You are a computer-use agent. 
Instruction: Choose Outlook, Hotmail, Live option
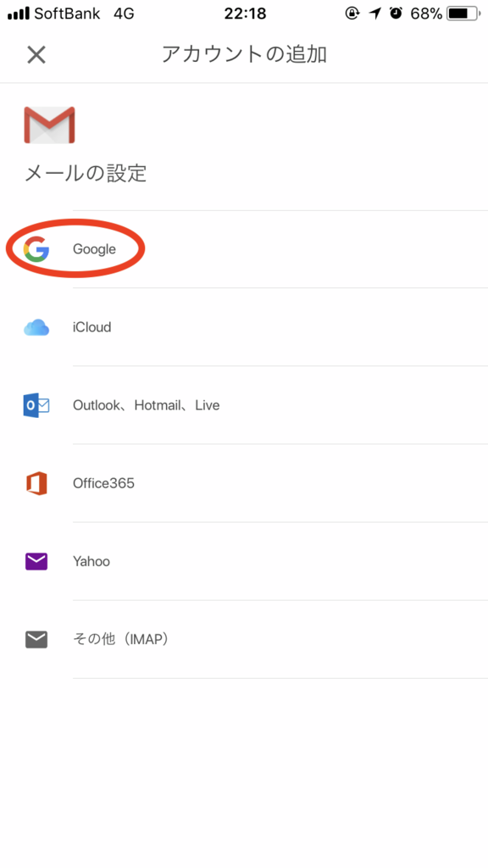click(x=146, y=405)
